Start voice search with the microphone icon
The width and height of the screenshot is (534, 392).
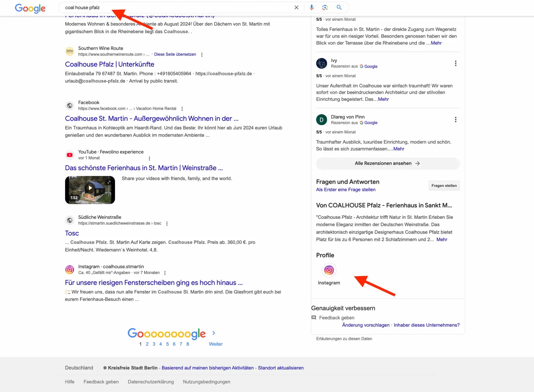[x=312, y=8]
